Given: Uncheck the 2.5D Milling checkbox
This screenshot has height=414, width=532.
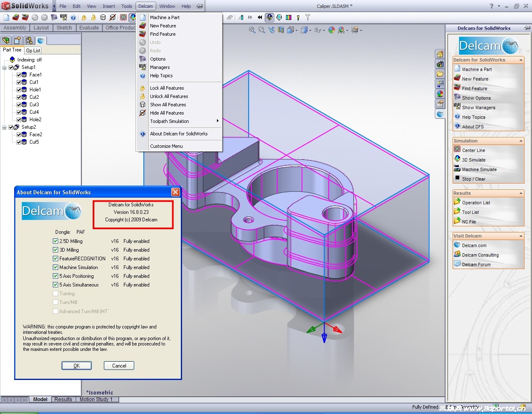Looking at the screenshot, I should pos(55,241).
